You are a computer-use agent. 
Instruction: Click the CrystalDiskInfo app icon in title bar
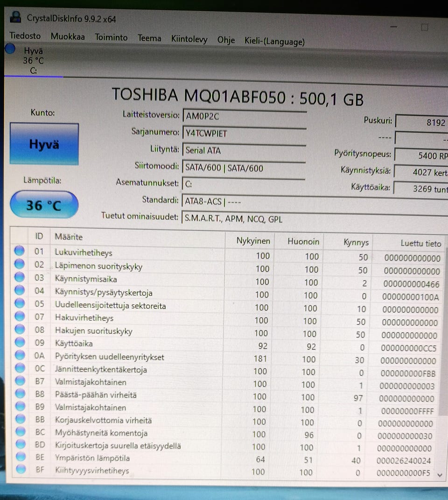(15, 17)
